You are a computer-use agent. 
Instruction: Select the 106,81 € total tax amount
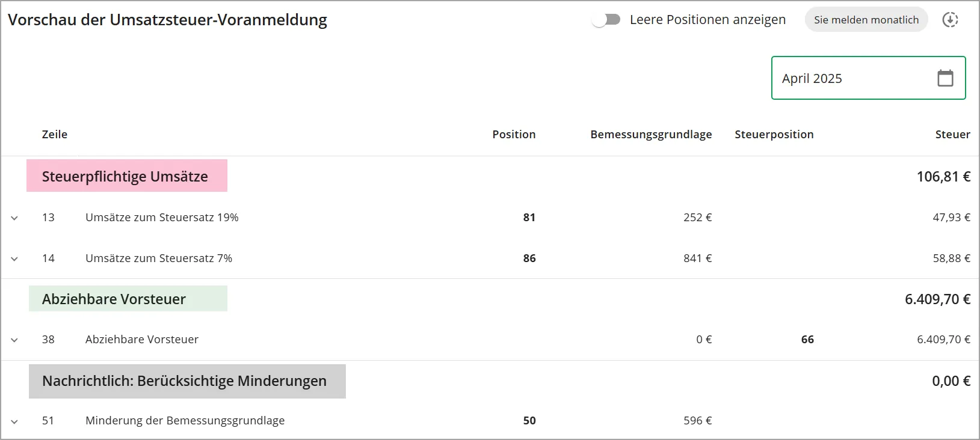[944, 176]
